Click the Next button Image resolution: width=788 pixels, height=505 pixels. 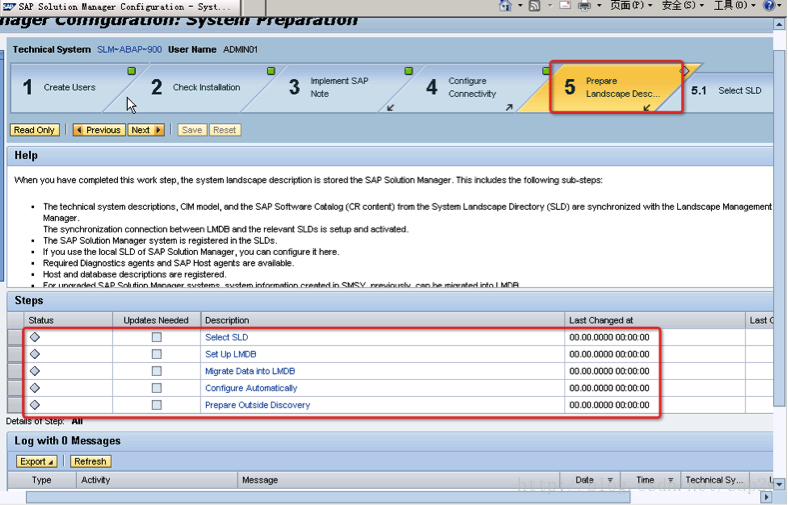point(146,130)
